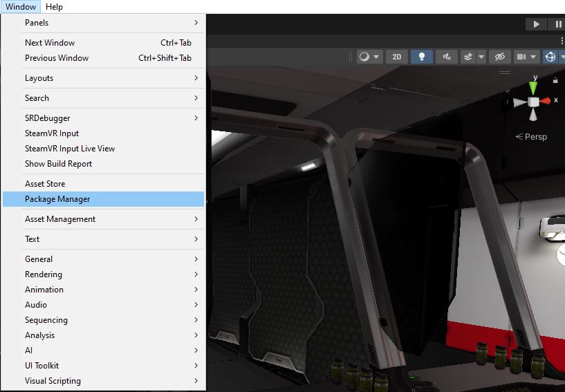
Task: Open the Package Manager
Action: [x=104, y=199]
